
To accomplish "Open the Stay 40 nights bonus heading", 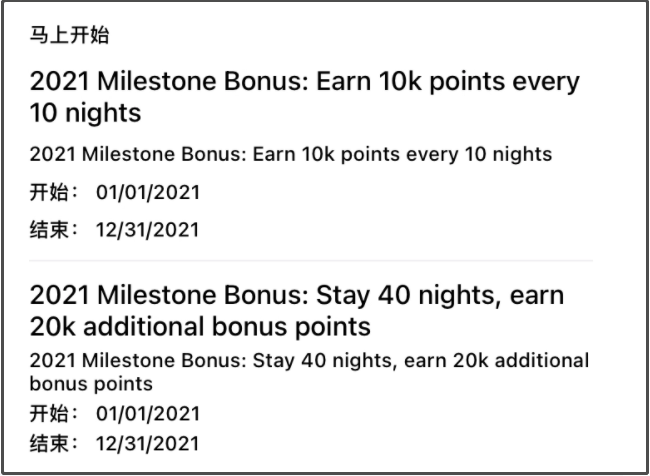I will point(297,311).
